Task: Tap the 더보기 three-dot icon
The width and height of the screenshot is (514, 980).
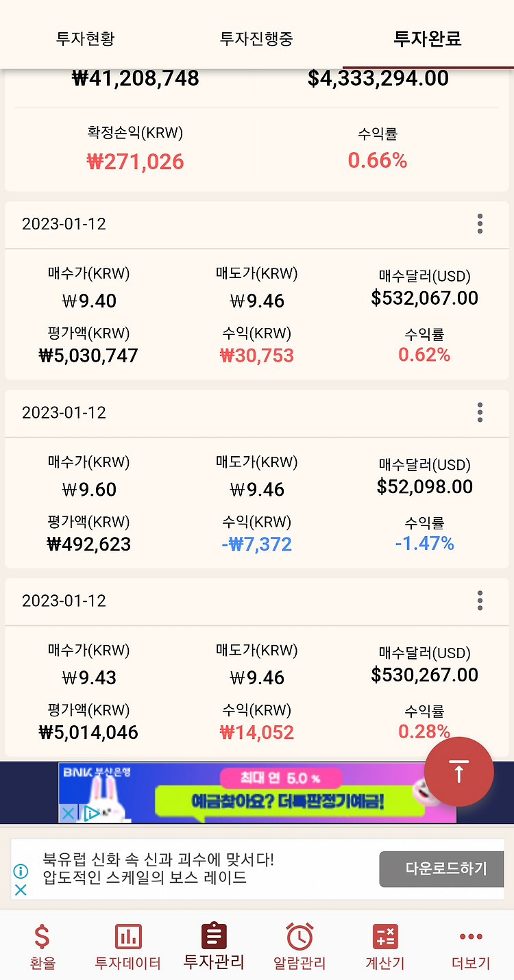Action: coord(471,937)
